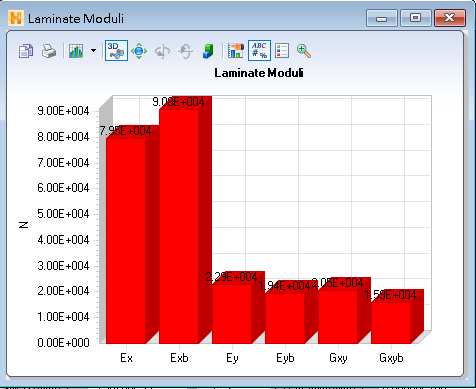Click the 0.00E+000 y-axis tick label
This screenshot has width=476, height=389.
[x=63, y=343]
